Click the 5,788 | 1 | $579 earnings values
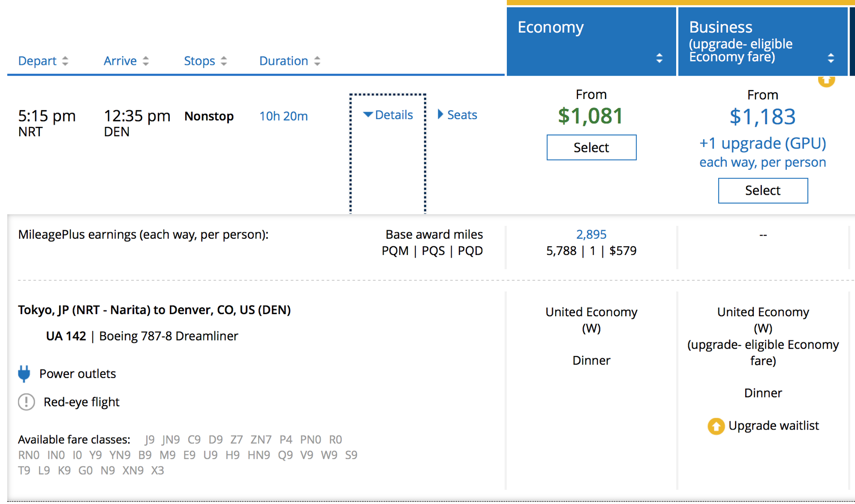The height and width of the screenshot is (504, 855). point(591,251)
